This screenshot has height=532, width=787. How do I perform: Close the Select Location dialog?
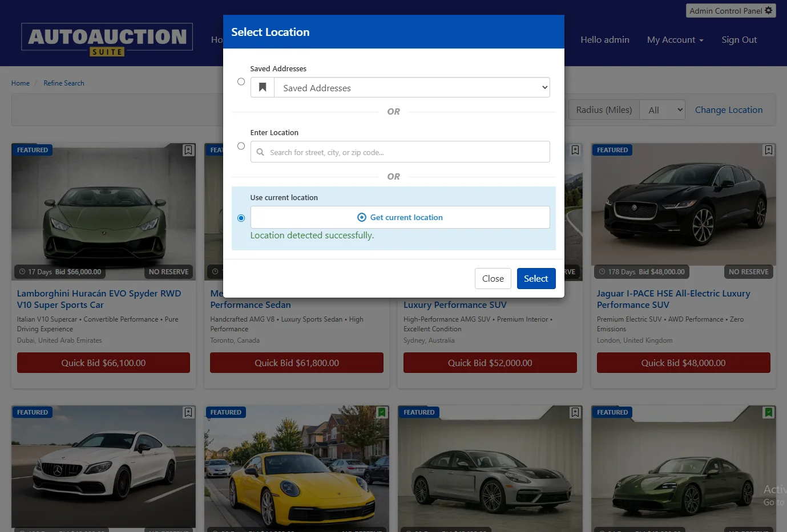(493, 278)
